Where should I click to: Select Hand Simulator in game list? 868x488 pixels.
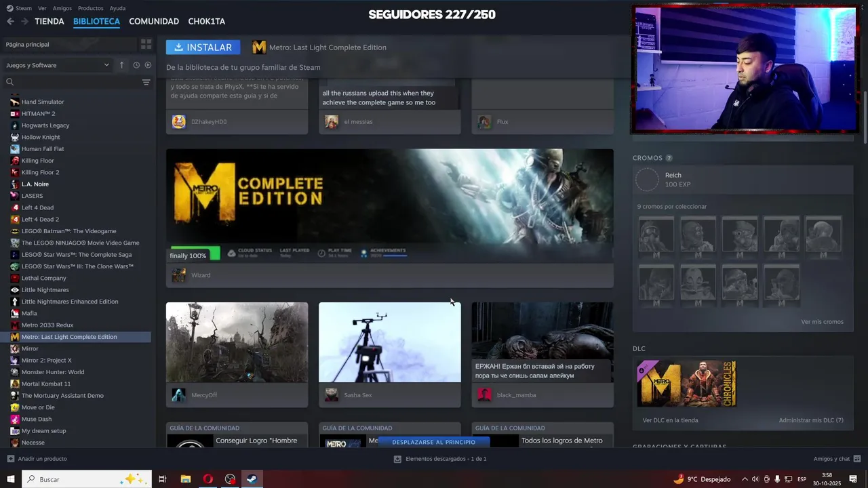click(x=43, y=102)
